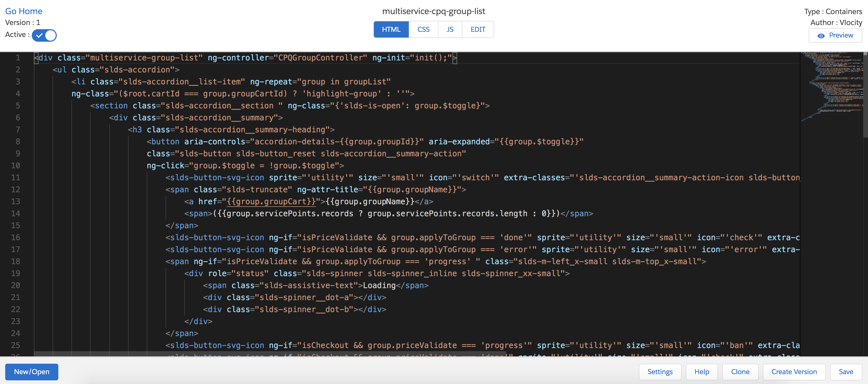Click Create Version button

tap(794, 371)
